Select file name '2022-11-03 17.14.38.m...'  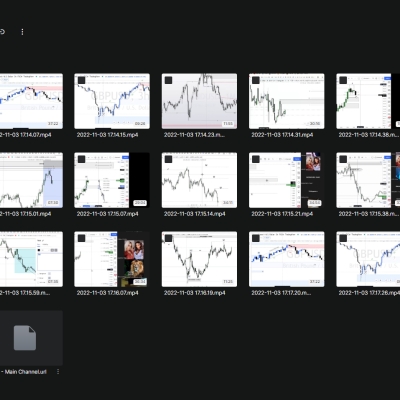click(x=369, y=135)
